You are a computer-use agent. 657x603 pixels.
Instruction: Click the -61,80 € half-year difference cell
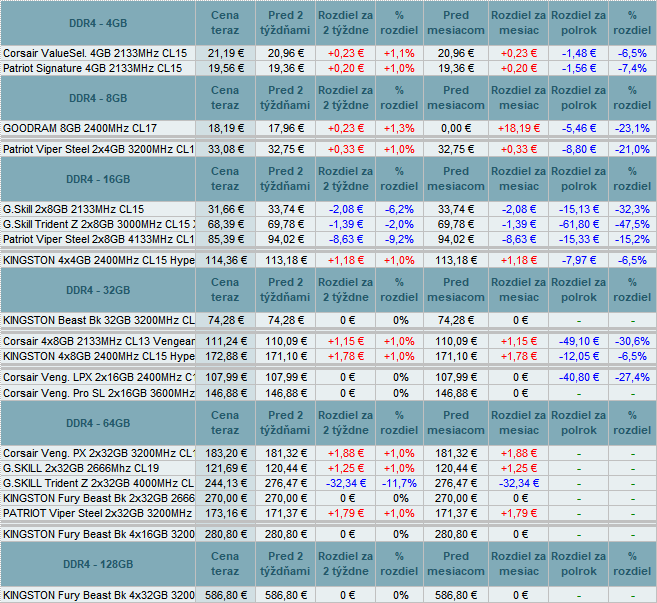click(x=579, y=224)
